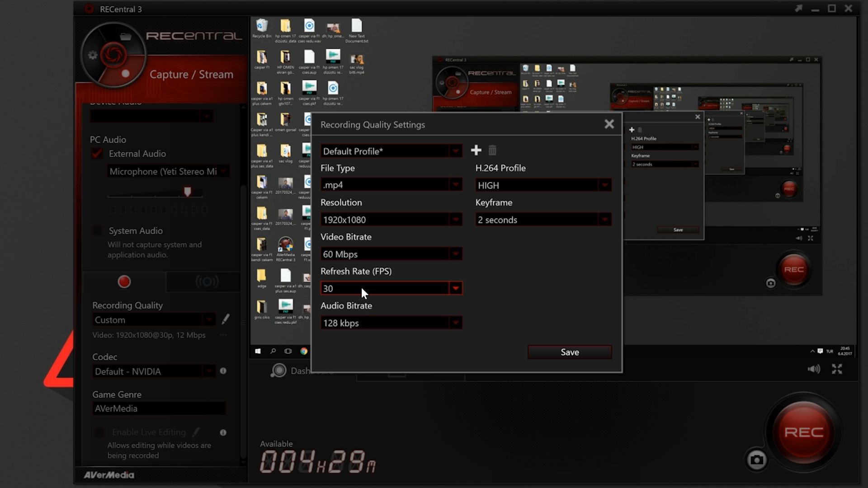Open the Device Audio dropdown
Viewport: 868px width, 488px height.
pyautogui.click(x=151, y=116)
